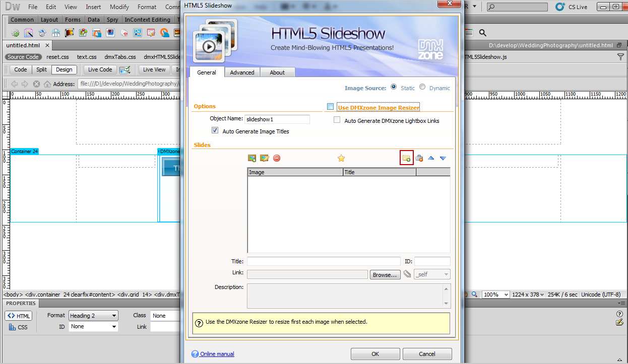628x364 pixels.
Task: Click the form with pencil icon in Insert bar
Action: tap(151, 33)
